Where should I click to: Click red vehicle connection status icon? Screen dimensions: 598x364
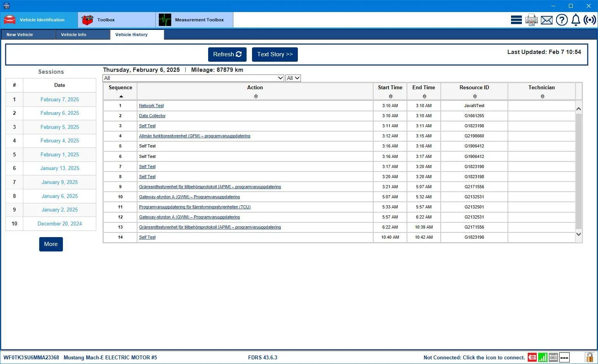coord(532,357)
